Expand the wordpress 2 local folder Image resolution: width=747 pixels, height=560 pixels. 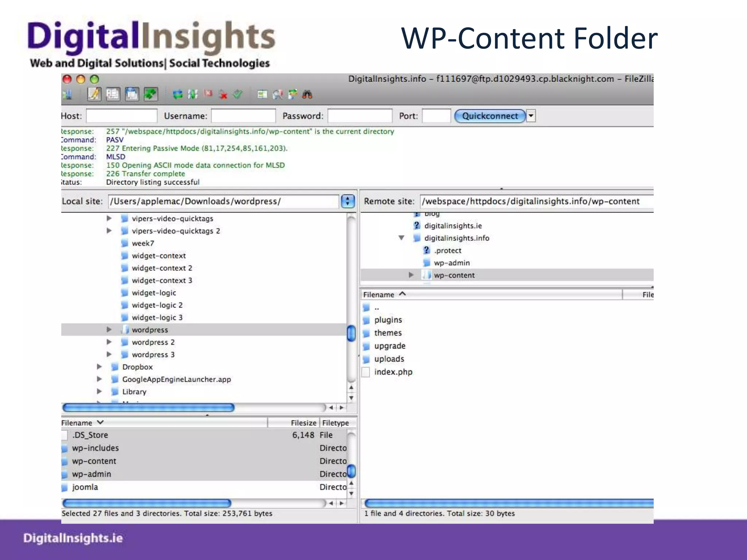(x=109, y=342)
